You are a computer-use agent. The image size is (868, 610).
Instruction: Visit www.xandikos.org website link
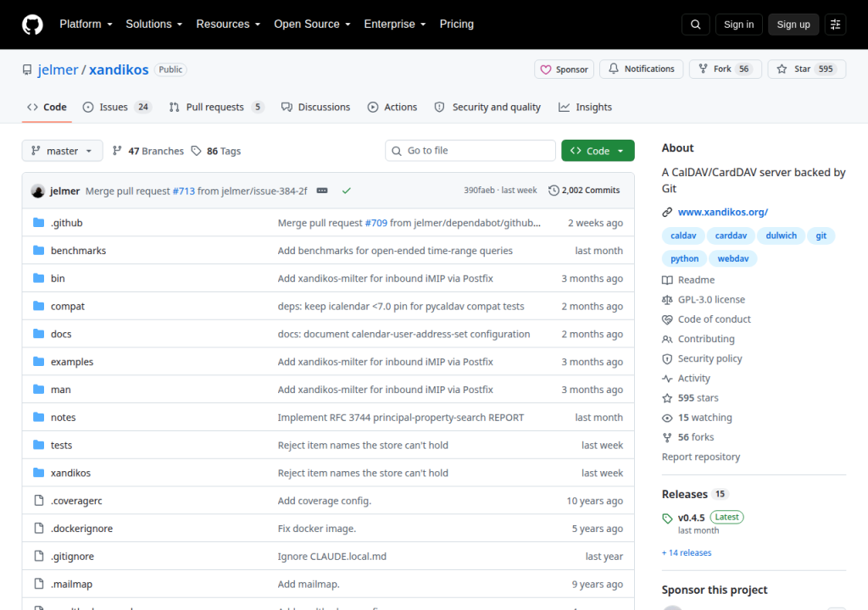[722, 212]
